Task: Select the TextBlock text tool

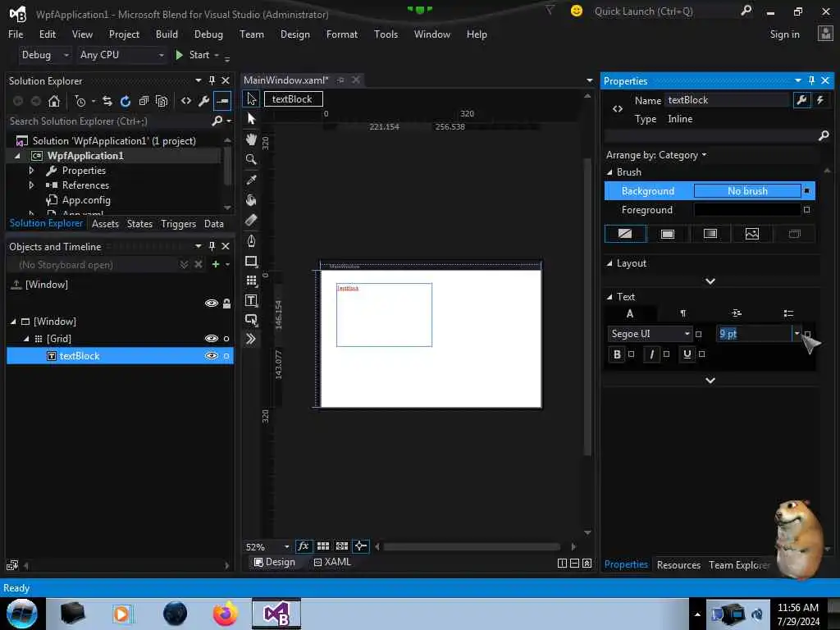Action: pyautogui.click(x=251, y=300)
